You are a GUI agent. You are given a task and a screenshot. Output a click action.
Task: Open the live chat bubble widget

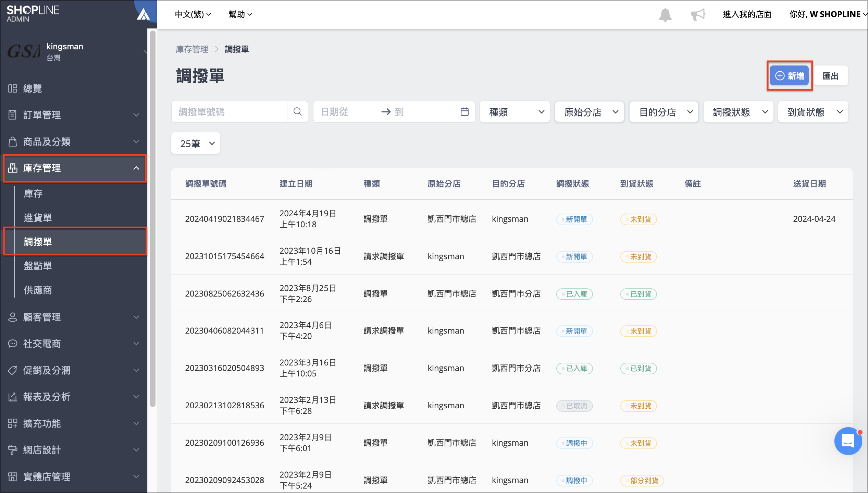848,441
